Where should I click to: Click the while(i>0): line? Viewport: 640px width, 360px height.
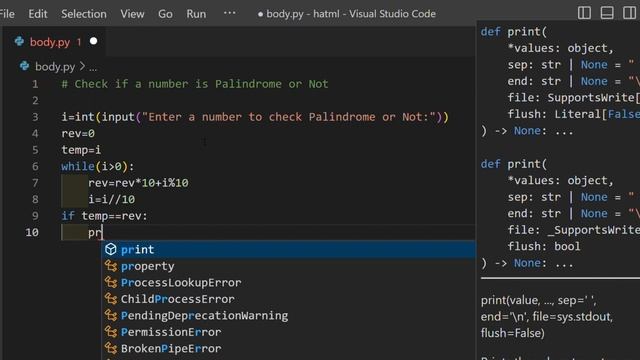[x=98, y=167]
